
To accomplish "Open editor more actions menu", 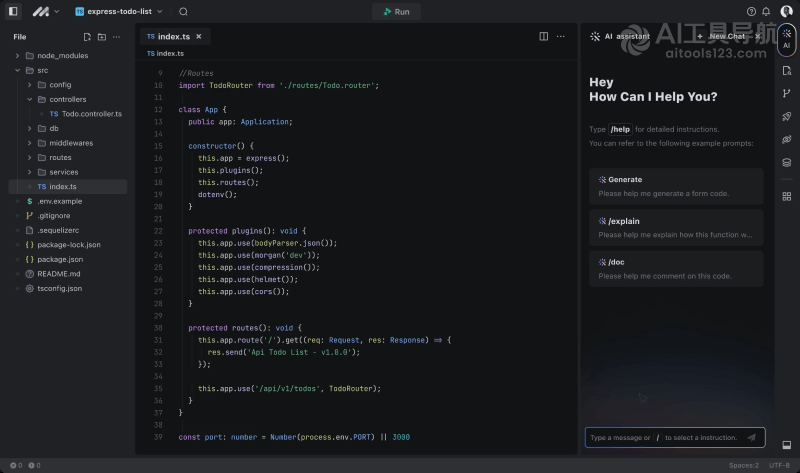I will point(561,36).
